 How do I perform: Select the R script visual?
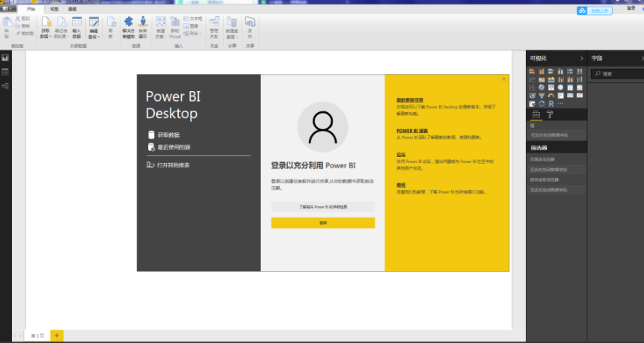click(551, 103)
